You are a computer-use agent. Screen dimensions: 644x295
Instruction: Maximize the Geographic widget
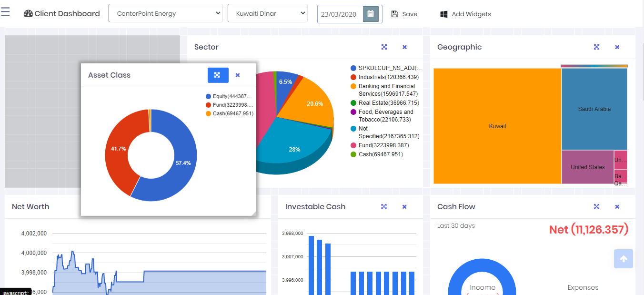click(596, 47)
